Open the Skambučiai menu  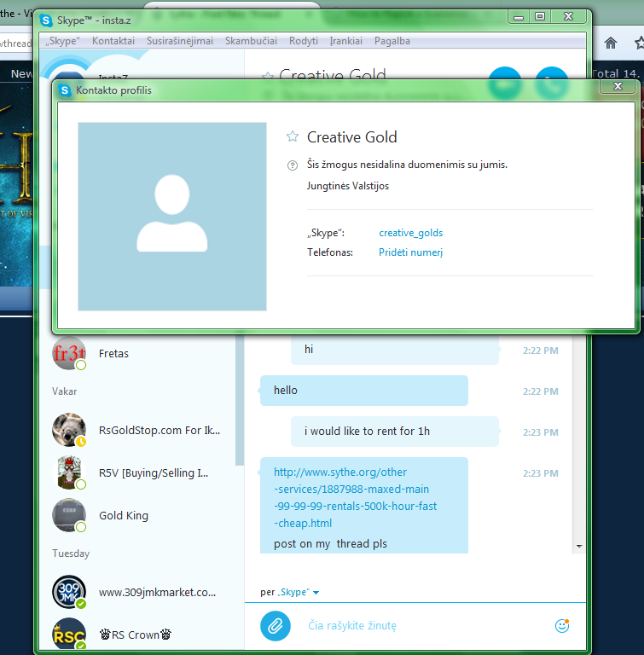coord(251,41)
